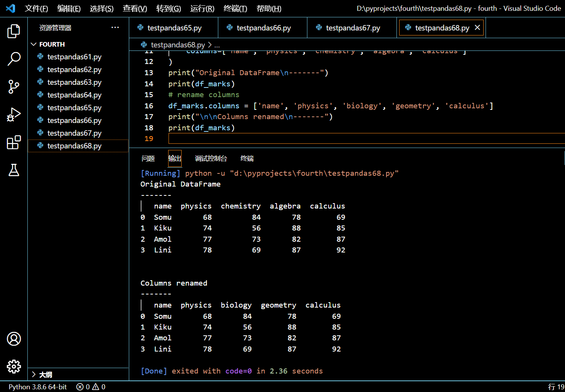Switch to the 终端 panel tab

[247, 158]
